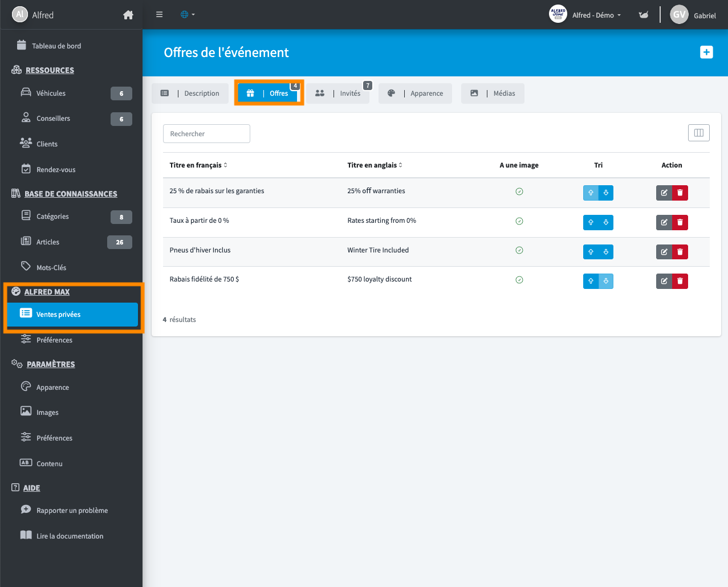The image size is (728, 587).
Task: Switch to the Invités tab
Action: click(339, 93)
